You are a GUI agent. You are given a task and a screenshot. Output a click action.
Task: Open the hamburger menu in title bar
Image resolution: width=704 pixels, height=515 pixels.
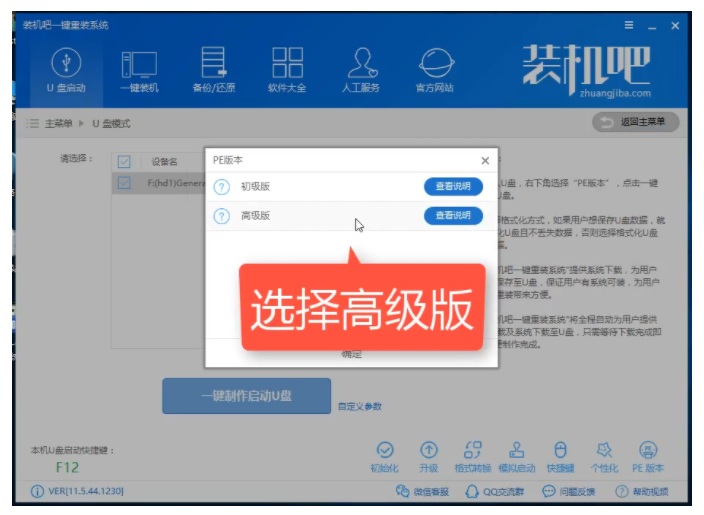628,24
